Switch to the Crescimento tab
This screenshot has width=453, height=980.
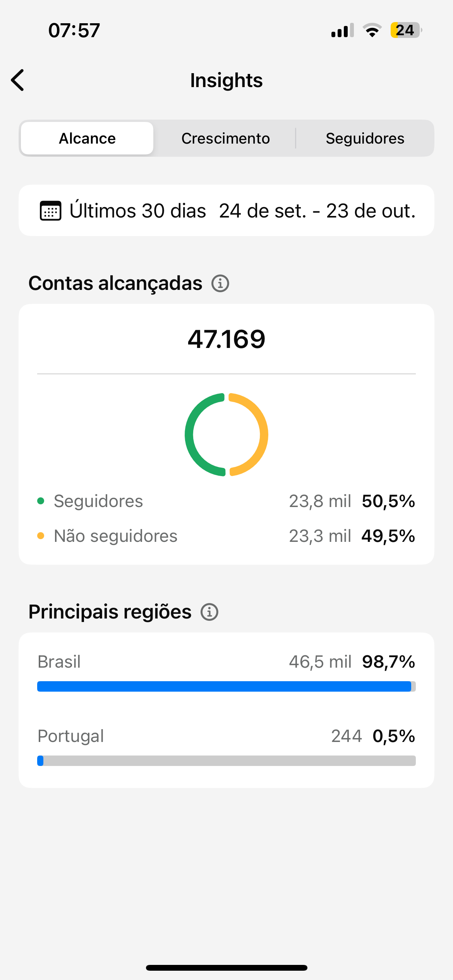click(x=225, y=138)
